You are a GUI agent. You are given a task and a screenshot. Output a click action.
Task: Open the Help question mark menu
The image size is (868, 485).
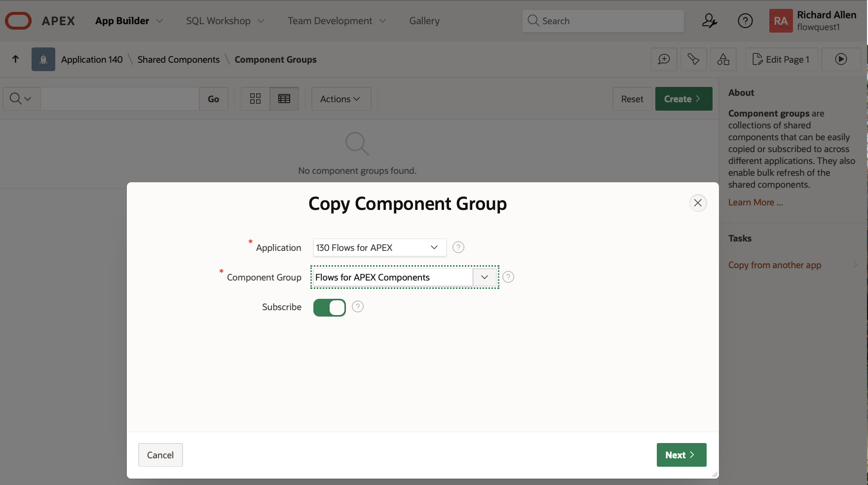[x=745, y=21]
